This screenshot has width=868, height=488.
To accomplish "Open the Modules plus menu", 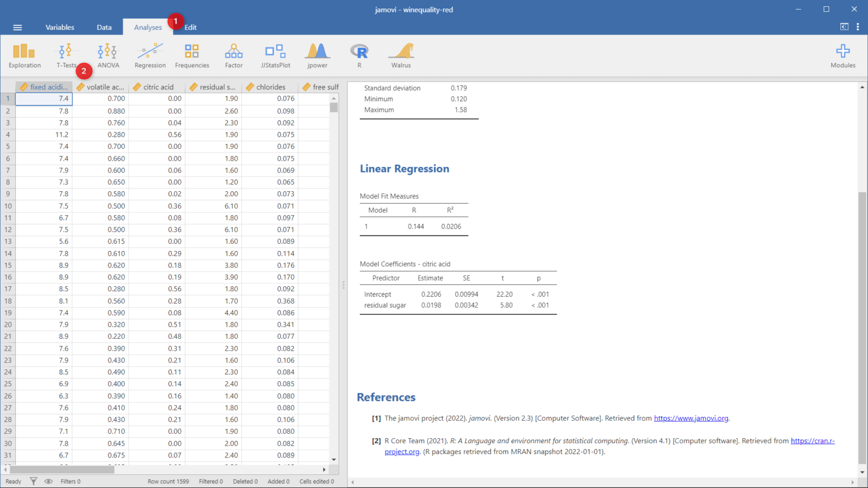I will (x=843, y=56).
